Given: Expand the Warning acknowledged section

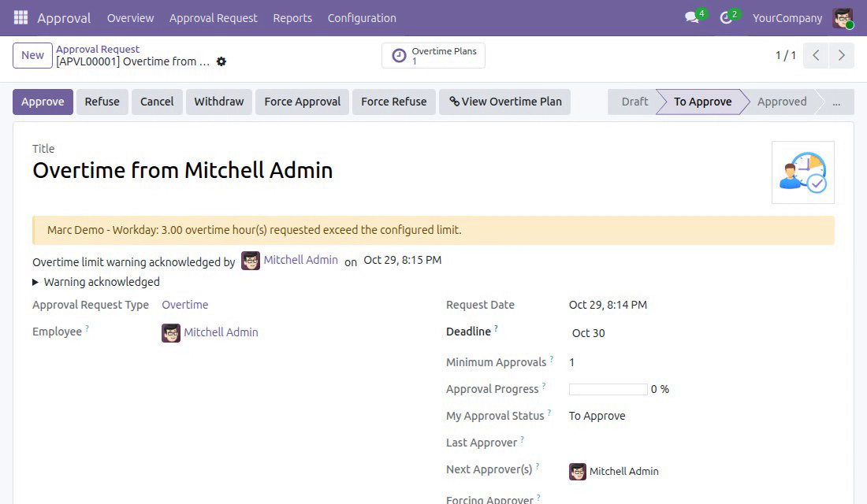Looking at the screenshot, I should [x=96, y=282].
